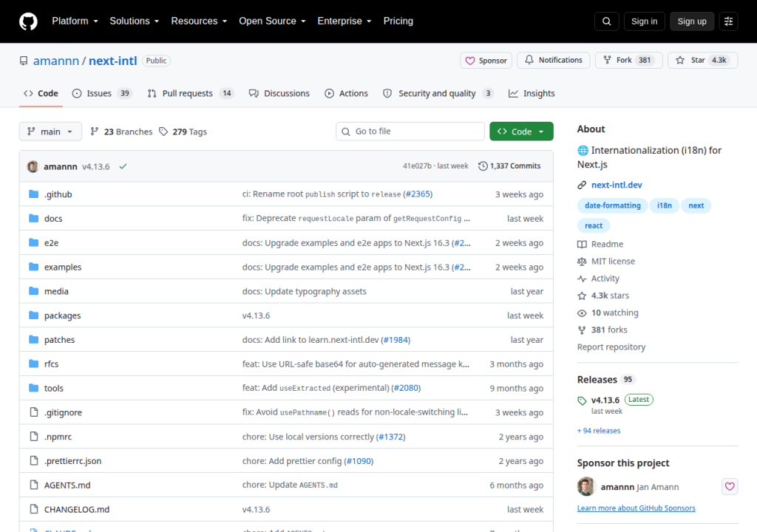
Task: Click the repository icon before amannn
Action: pyautogui.click(x=24, y=61)
